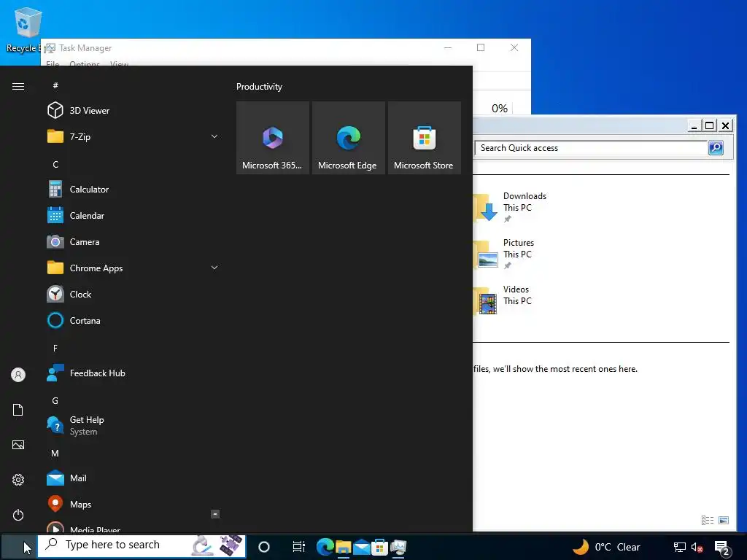Open the Mail icon on the taskbar
The image size is (747, 560).
tap(362, 547)
